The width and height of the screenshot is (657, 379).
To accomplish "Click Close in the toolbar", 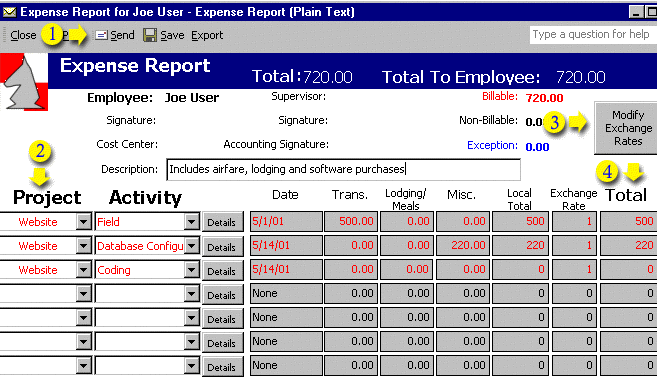I will (23, 36).
